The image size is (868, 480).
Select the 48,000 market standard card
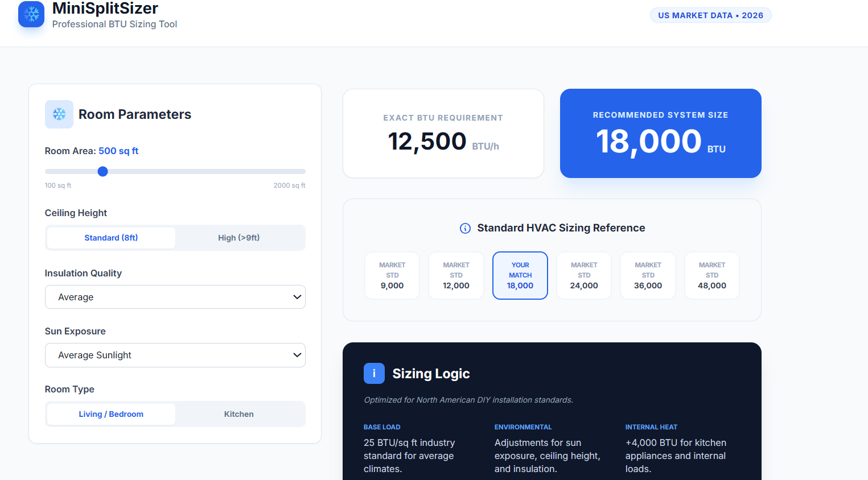712,276
